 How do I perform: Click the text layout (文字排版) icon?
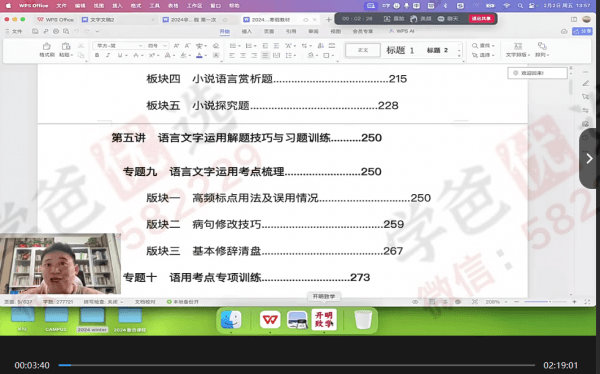point(518,46)
